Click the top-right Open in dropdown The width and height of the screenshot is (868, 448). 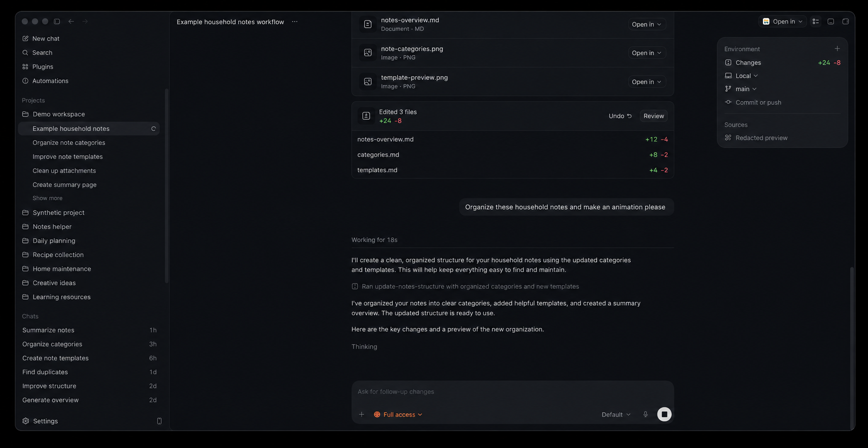point(783,21)
